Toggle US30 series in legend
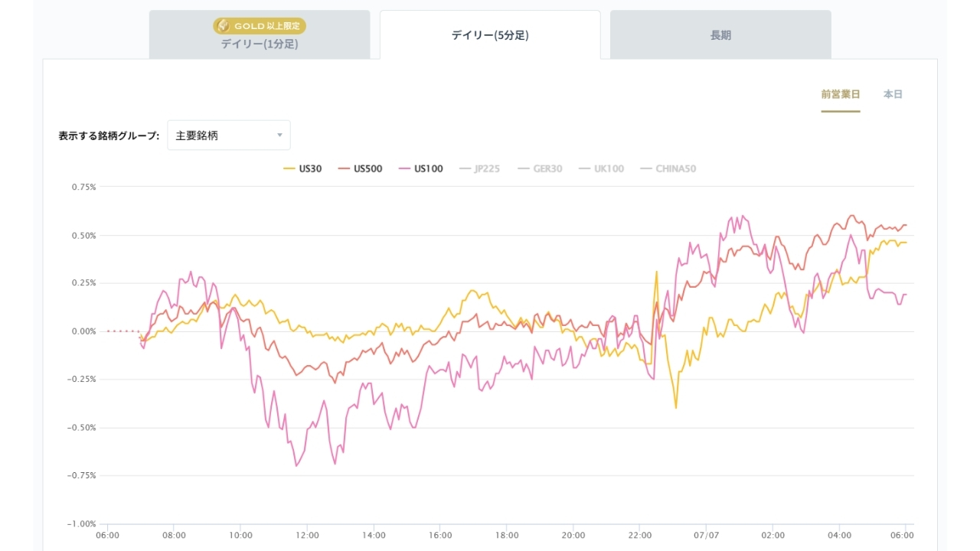 302,168
